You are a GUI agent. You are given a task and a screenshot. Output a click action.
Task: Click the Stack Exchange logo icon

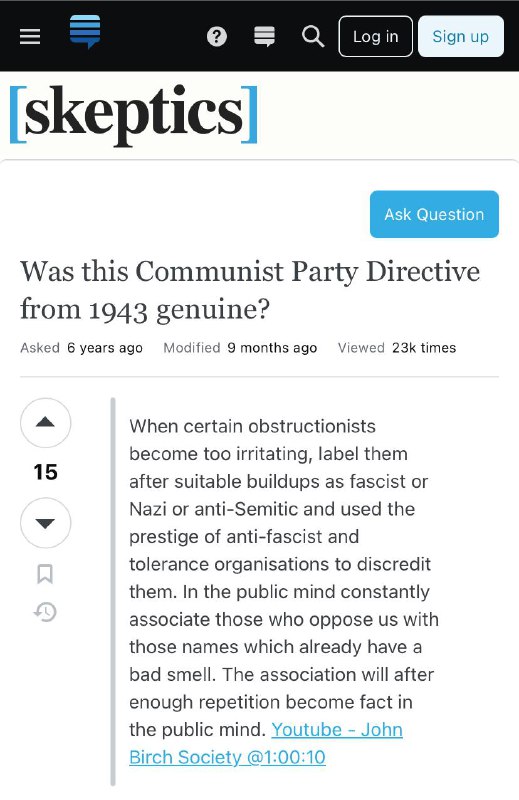[85, 32]
